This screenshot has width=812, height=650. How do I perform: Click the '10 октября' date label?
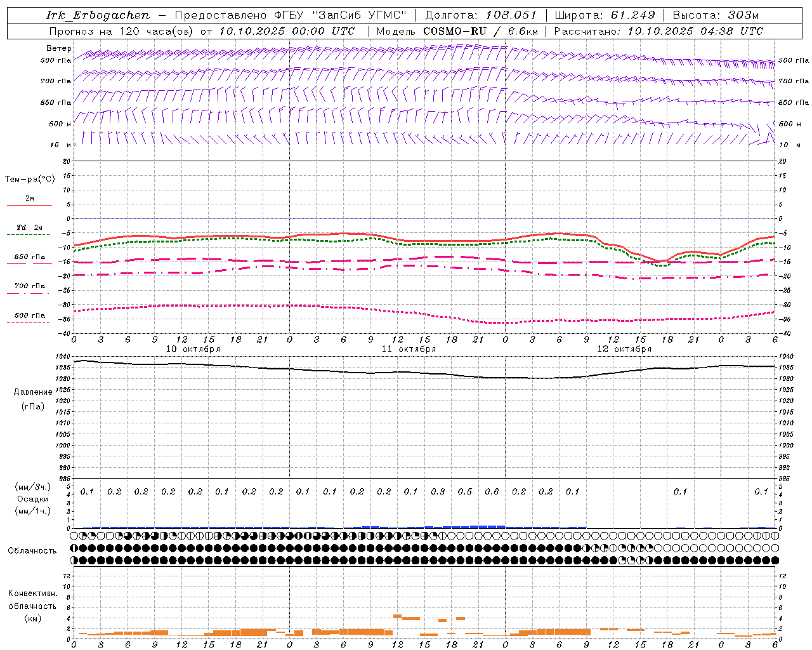coord(193,349)
